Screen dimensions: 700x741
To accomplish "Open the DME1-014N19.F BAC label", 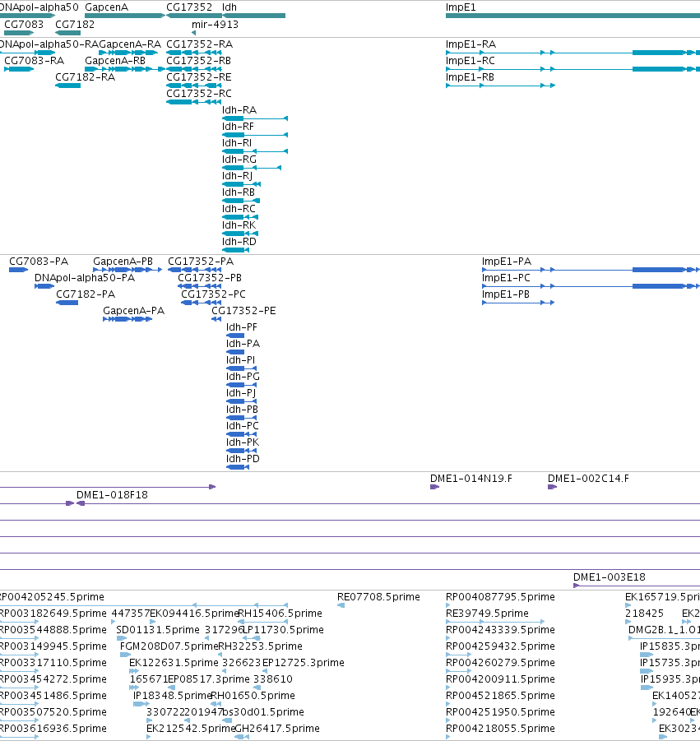I will pos(471,479).
